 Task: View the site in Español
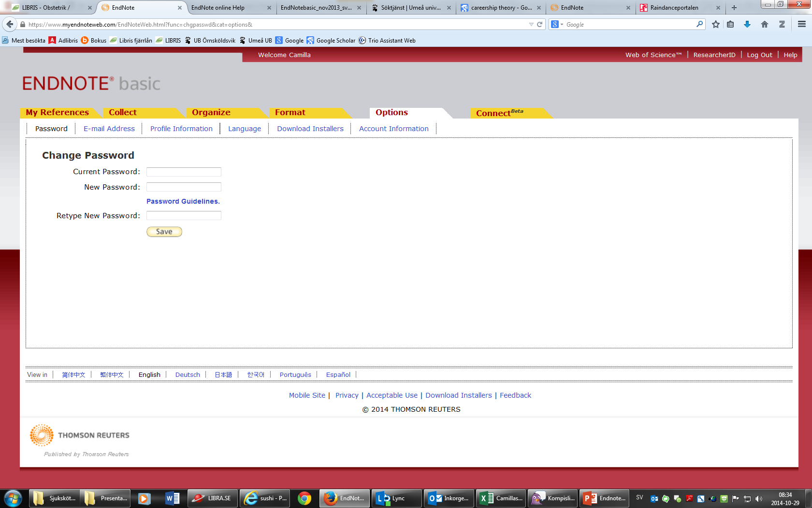[x=338, y=374]
